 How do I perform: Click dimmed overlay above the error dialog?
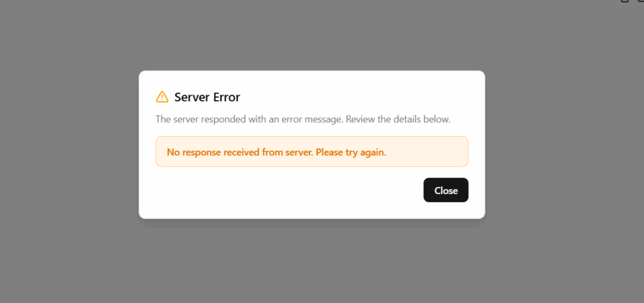(x=312, y=35)
